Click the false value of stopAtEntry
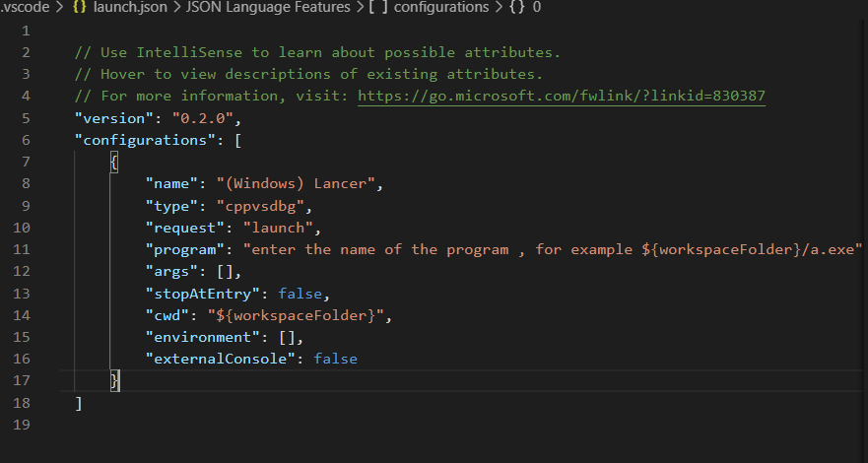The image size is (868, 463). tap(300, 294)
